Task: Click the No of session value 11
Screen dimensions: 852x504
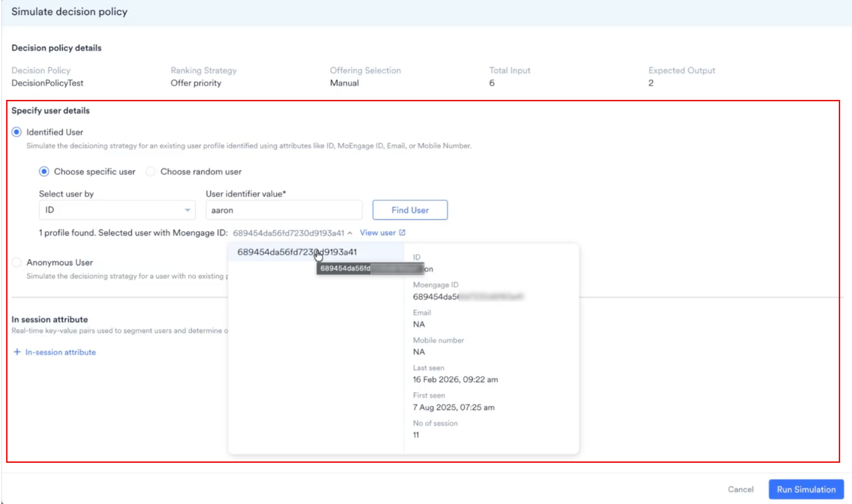Action: point(416,435)
